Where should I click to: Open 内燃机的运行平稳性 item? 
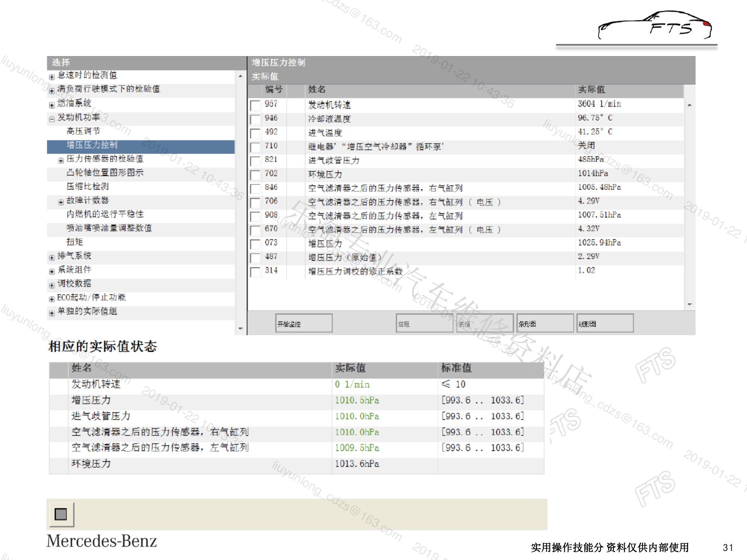[105, 214]
